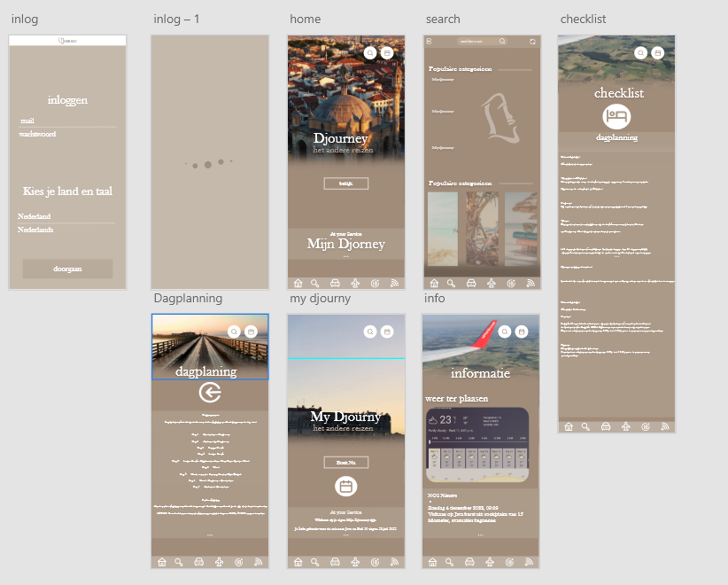
Task: Click the mail input field
Action: (67, 121)
